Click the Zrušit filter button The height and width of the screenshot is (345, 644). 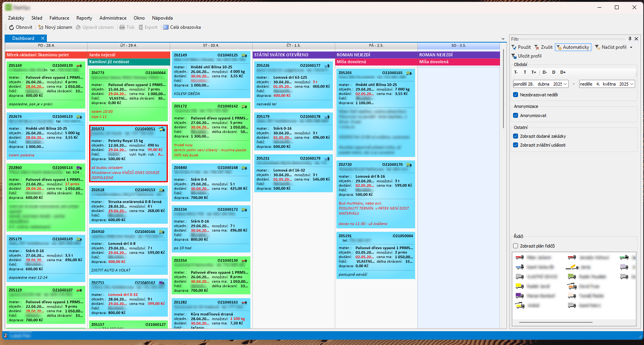tap(543, 47)
